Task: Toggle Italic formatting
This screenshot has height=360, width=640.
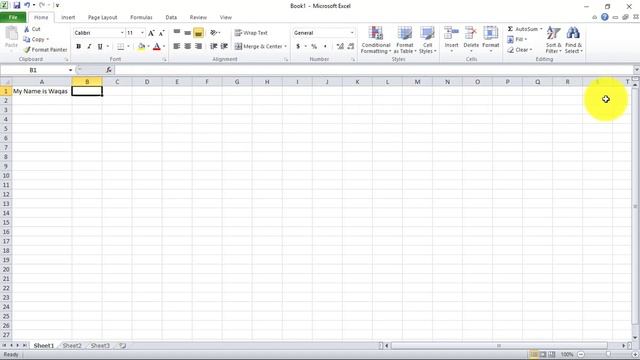Action: click(x=89, y=47)
